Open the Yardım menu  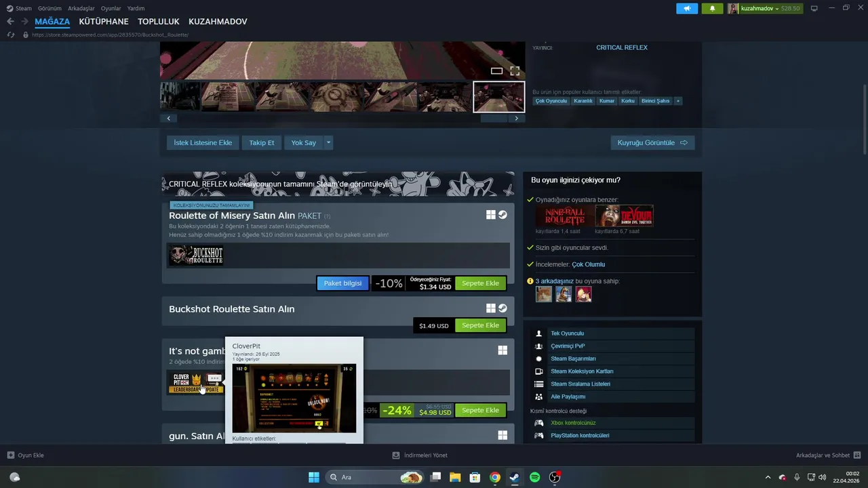click(136, 9)
